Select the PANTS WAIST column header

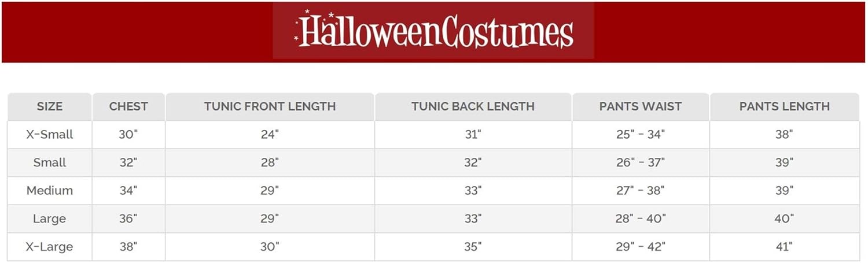coord(641,106)
